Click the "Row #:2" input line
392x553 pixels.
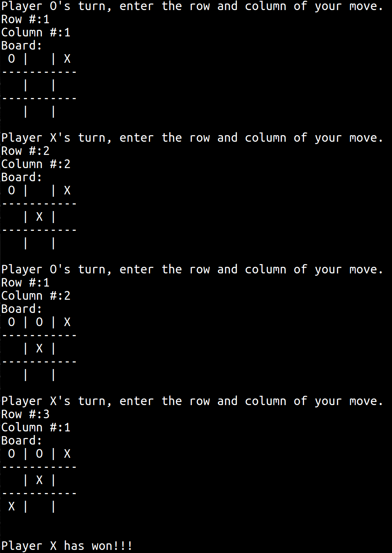26,151
